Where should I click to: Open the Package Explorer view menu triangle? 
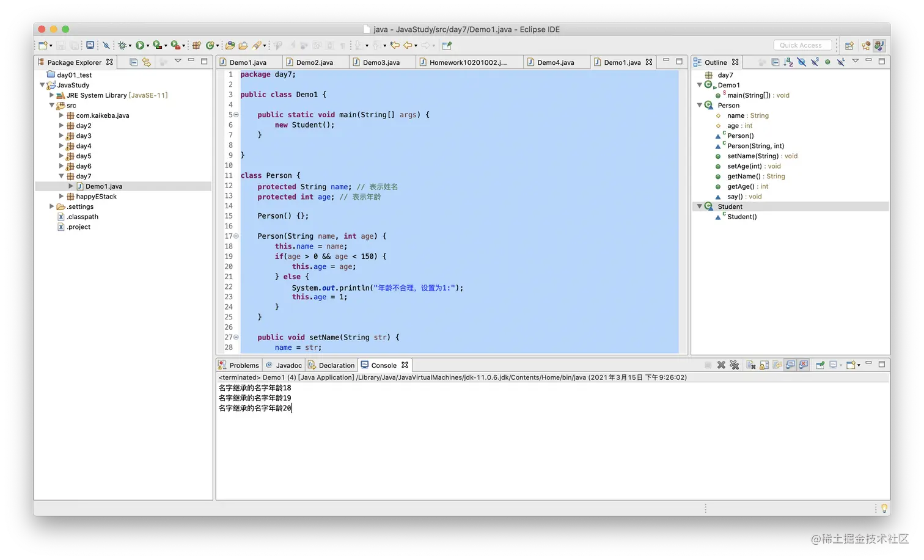tap(178, 60)
